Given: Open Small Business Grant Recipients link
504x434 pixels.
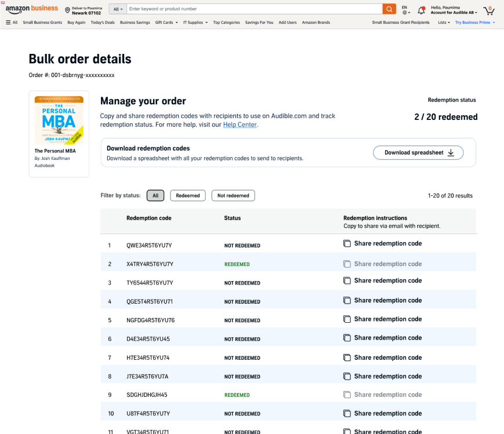Looking at the screenshot, I should [401, 23].
